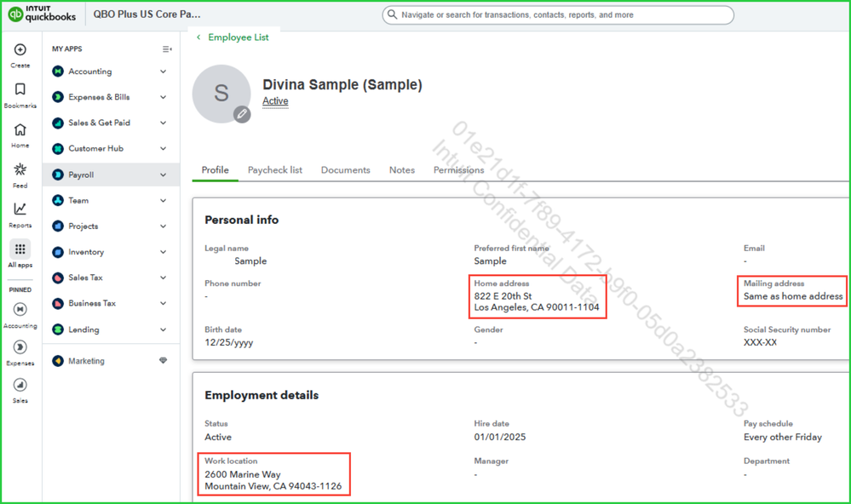Screen dimensions: 851x504
Task: Click the Projects app icon
Action: (58, 226)
